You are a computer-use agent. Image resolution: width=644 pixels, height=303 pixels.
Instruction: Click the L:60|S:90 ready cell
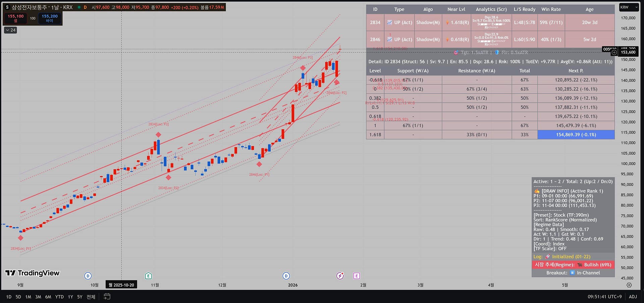click(x=525, y=40)
